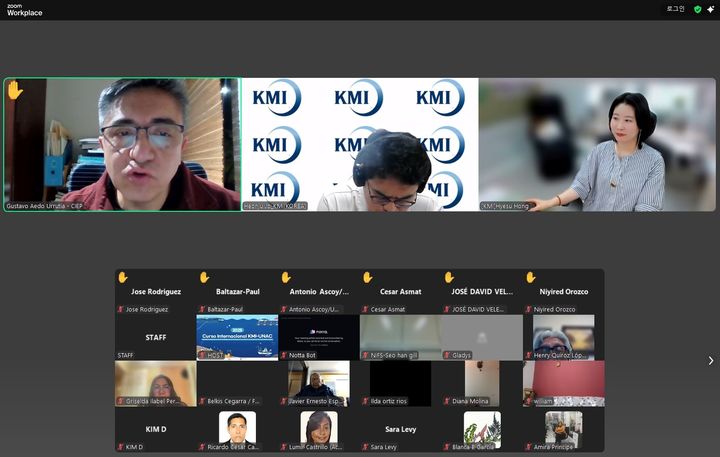Click muted mic icon on Sara Levy tile

click(x=365, y=447)
